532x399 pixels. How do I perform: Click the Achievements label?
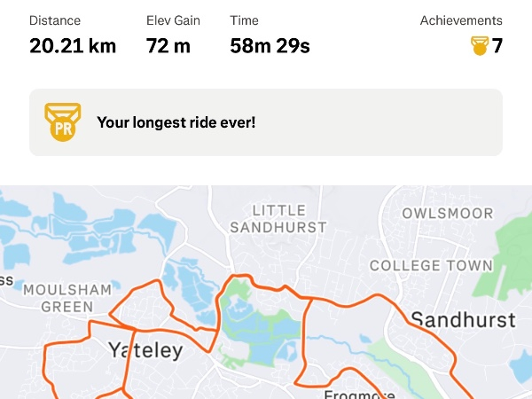click(x=461, y=20)
